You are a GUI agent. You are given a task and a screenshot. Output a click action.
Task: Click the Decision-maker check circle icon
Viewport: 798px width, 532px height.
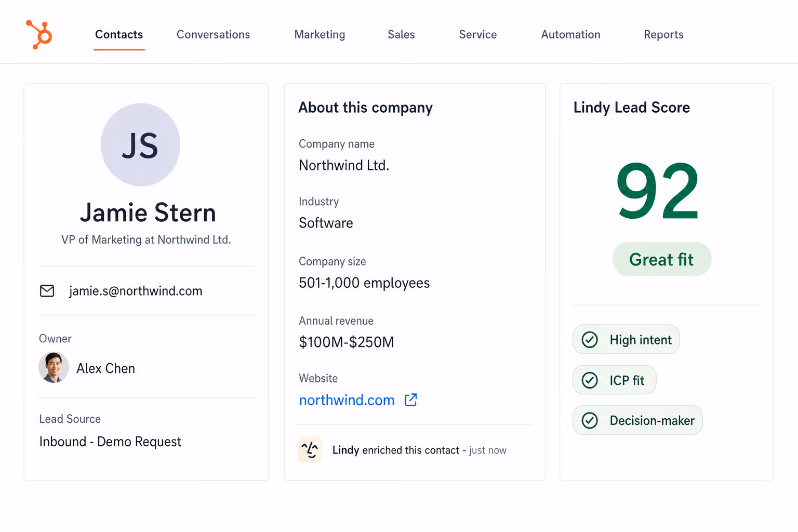coord(590,420)
